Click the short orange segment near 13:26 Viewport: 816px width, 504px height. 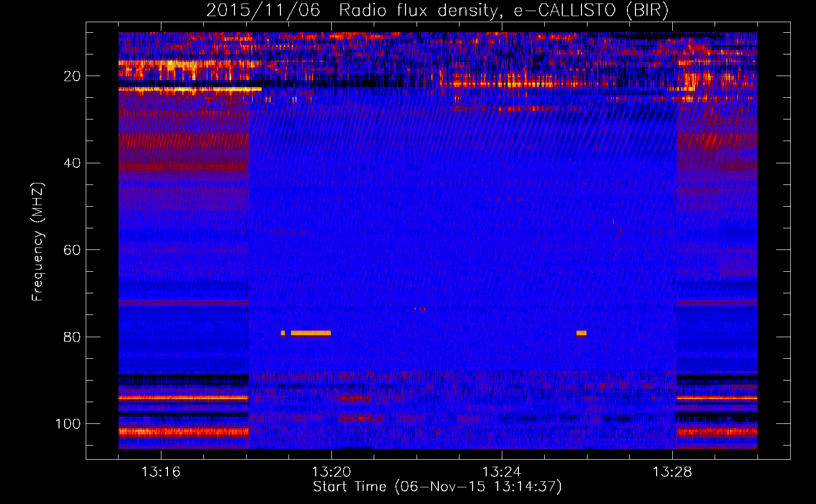coord(581,333)
